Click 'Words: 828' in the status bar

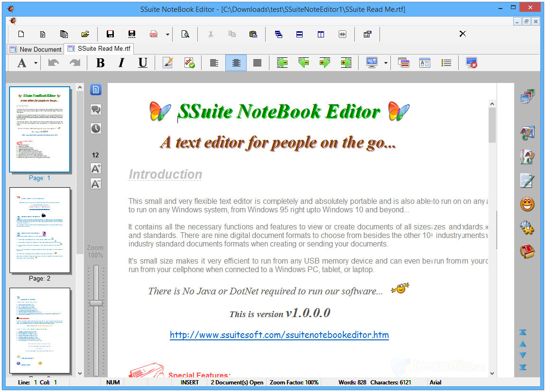click(352, 382)
